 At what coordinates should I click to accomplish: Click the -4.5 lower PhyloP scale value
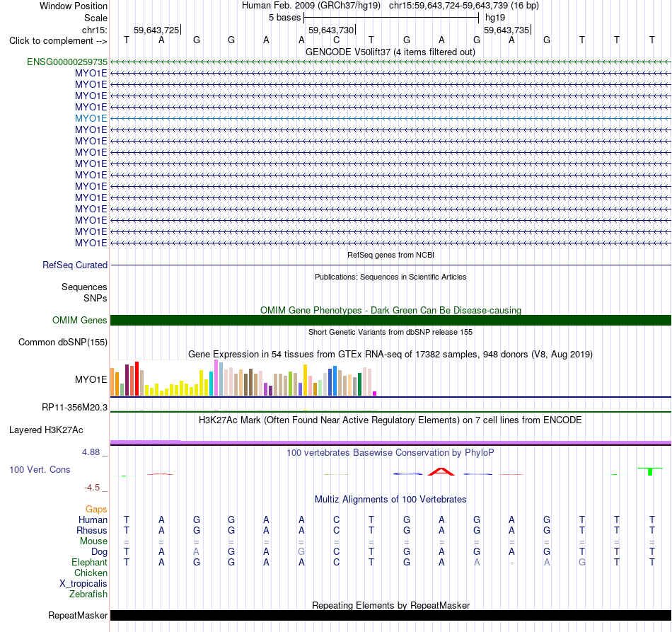click(x=92, y=488)
